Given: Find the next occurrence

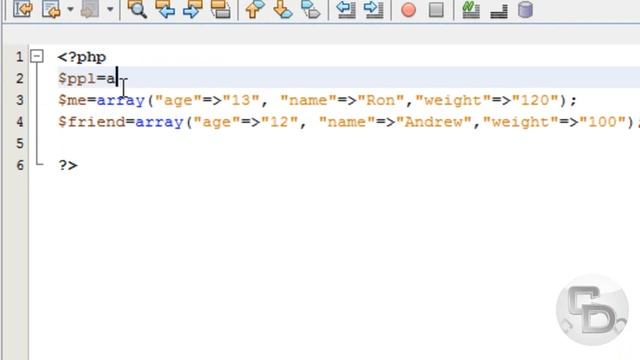Looking at the screenshot, I should point(193,9).
